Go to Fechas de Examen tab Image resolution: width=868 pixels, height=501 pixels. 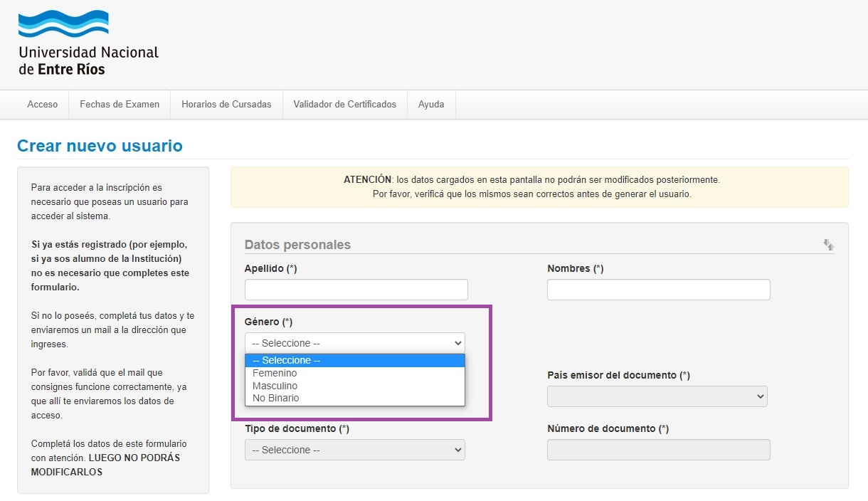120,105
